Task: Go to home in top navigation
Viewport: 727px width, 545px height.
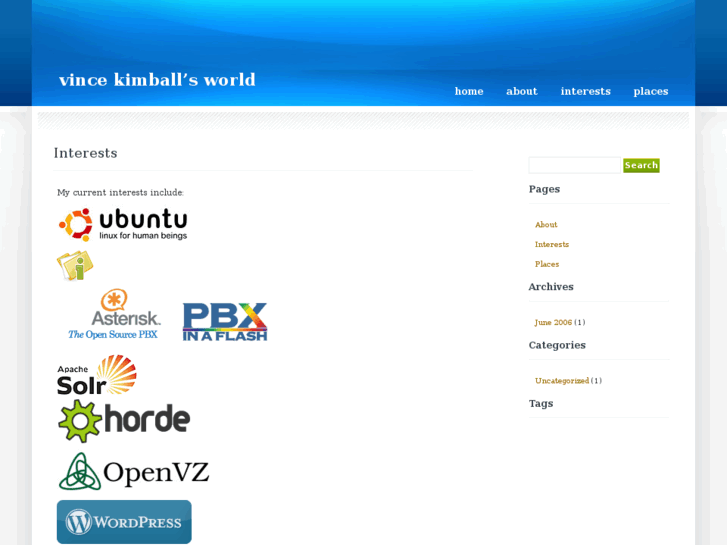Action: (469, 91)
